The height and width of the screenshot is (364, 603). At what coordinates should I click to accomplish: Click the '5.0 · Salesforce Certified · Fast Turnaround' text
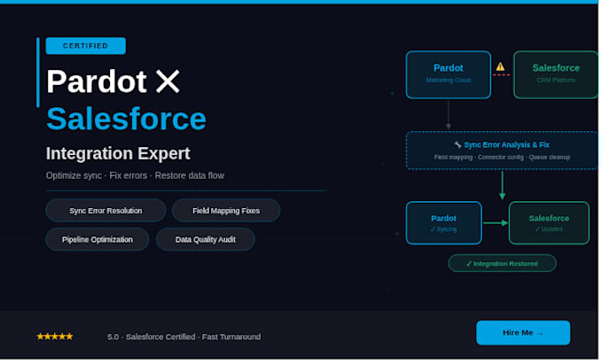click(x=184, y=337)
